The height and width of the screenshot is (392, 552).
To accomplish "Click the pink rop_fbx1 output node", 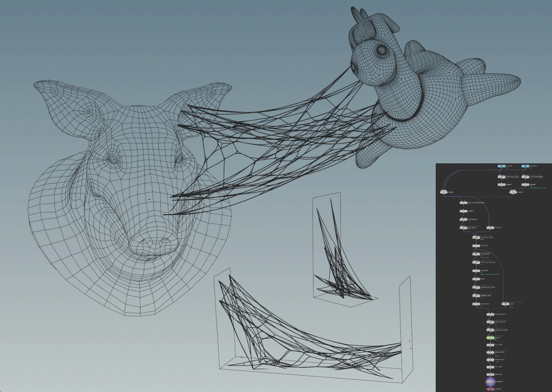I will [x=490, y=389].
